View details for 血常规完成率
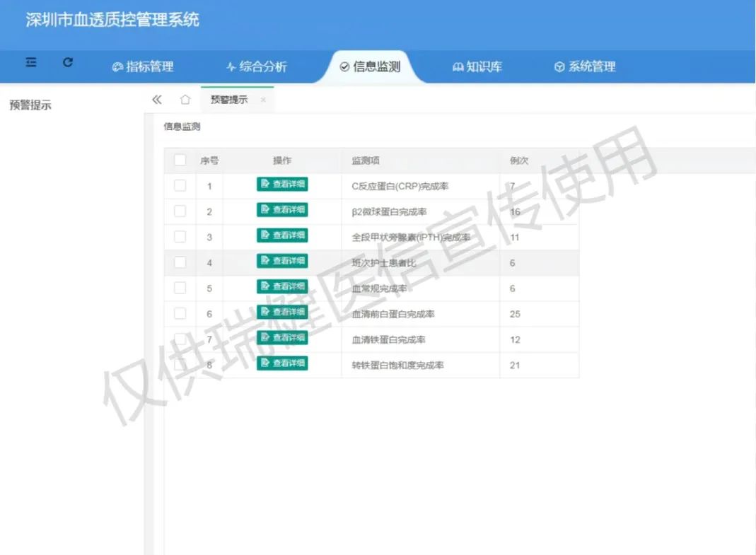 (x=282, y=286)
